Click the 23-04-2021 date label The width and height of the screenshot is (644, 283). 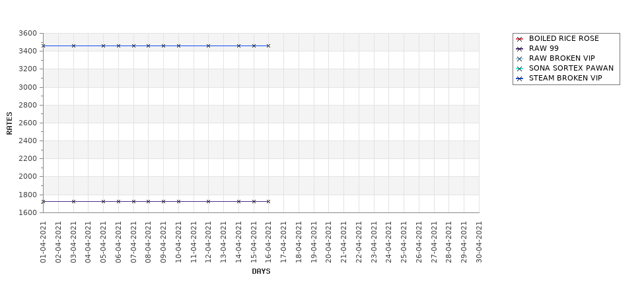tap(374, 242)
